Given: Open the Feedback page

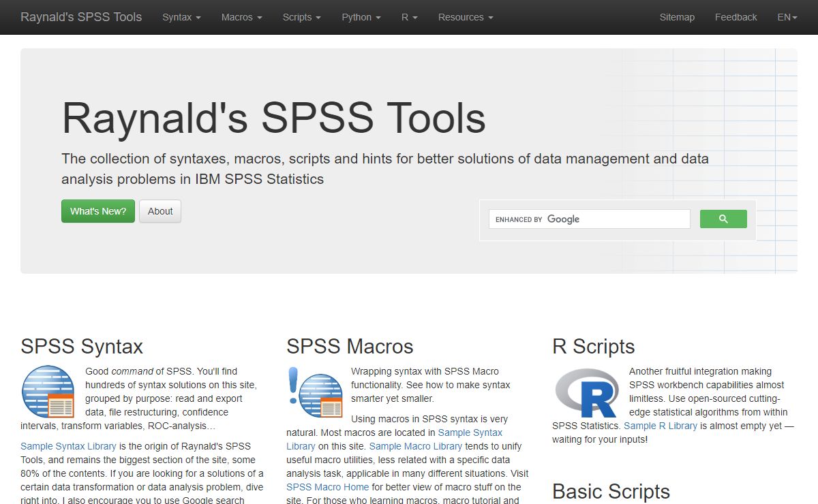Looking at the screenshot, I should click(736, 17).
